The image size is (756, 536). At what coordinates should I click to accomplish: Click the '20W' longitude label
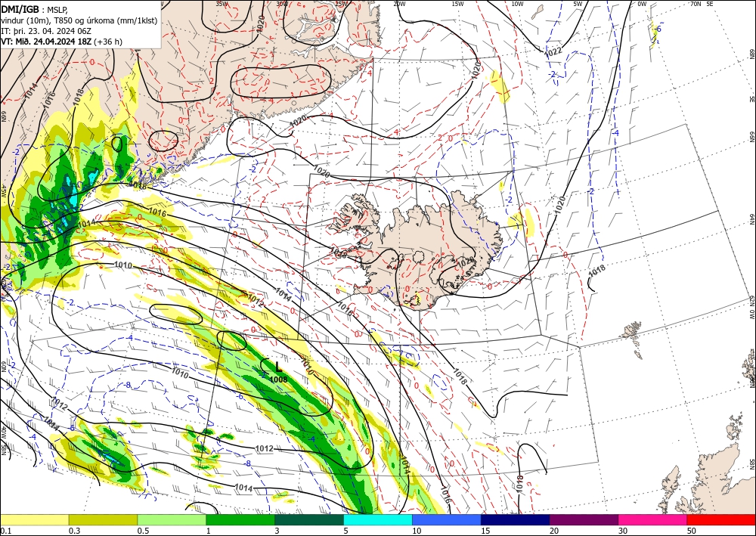point(399,4)
